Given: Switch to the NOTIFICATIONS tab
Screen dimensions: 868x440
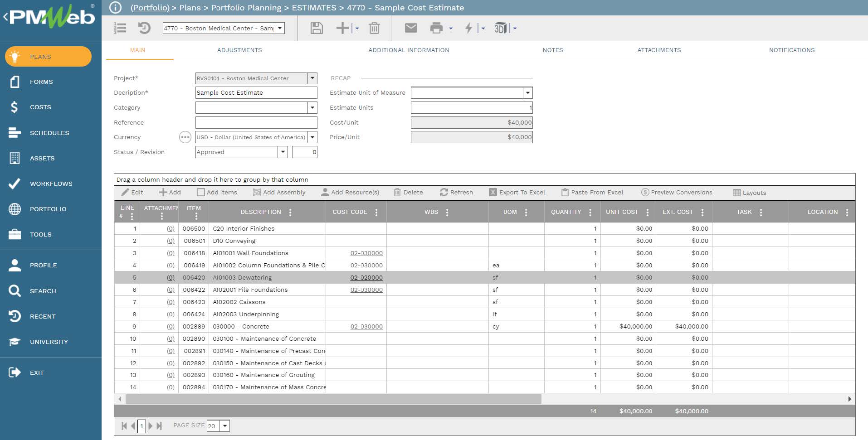Looking at the screenshot, I should [792, 50].
